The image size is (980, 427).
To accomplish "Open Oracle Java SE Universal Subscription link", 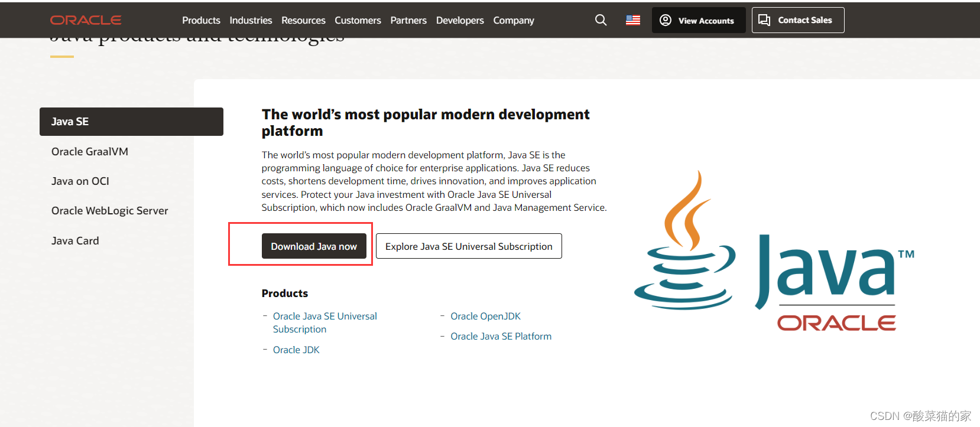I will tap(324, 322).
